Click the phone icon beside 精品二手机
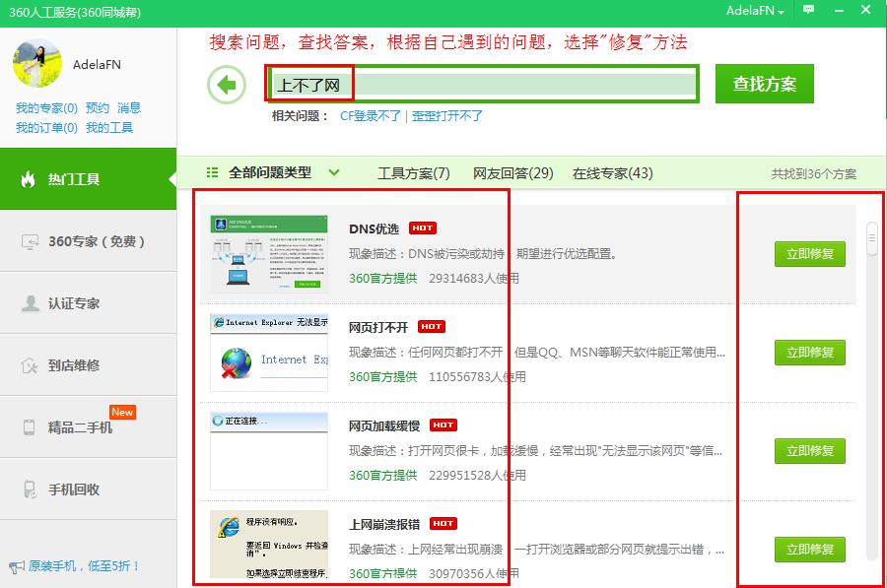 (29, 427)
